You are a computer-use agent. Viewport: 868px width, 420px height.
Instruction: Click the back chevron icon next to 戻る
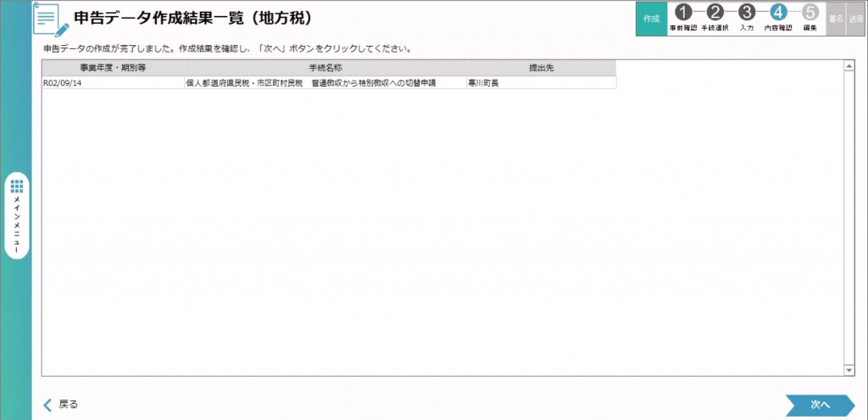[x=48, y=405]
